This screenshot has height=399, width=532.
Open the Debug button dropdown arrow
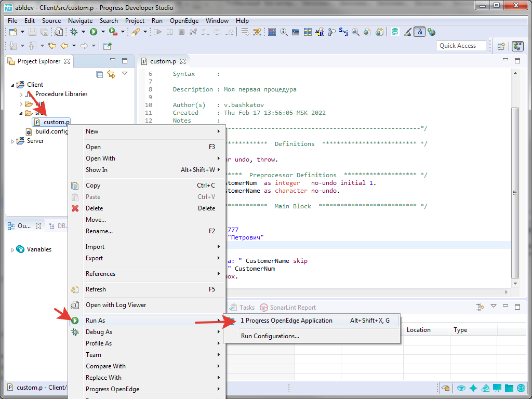[83, 32]
